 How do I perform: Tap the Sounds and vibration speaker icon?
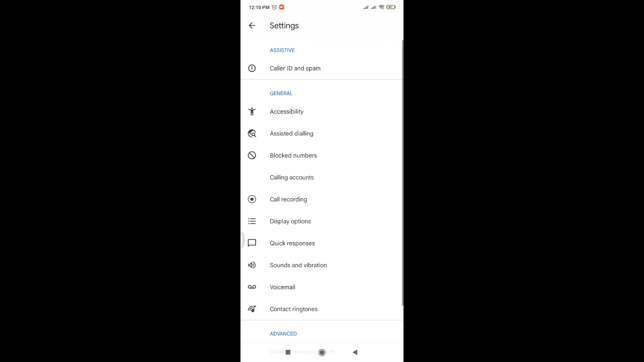point(252,265)
